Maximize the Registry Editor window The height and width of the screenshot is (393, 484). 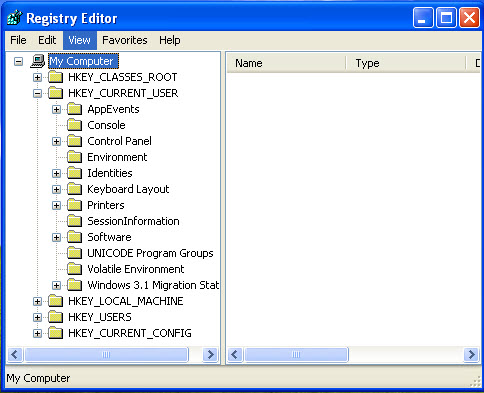coord(446,17)
